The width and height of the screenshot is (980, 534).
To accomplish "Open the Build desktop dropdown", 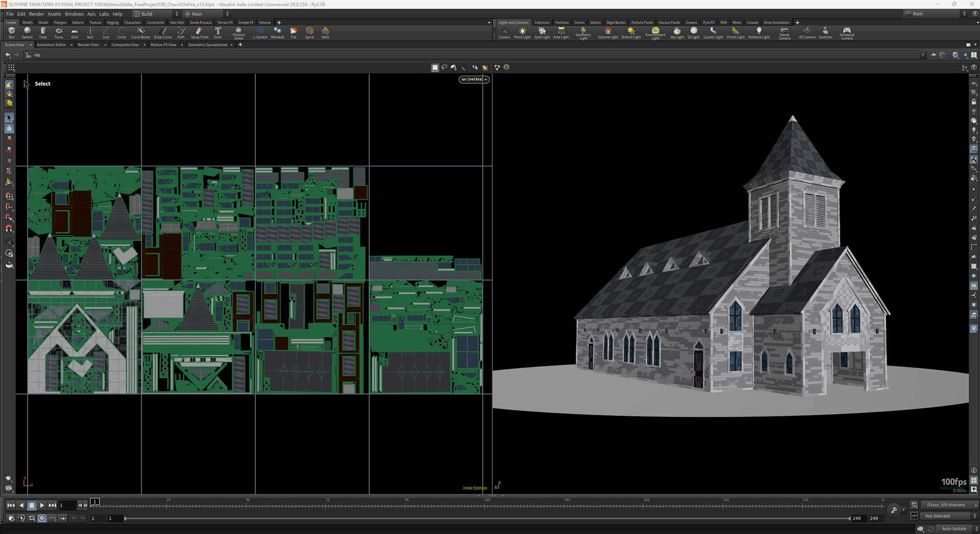I will pyautogui.click(x=157, y=14).
